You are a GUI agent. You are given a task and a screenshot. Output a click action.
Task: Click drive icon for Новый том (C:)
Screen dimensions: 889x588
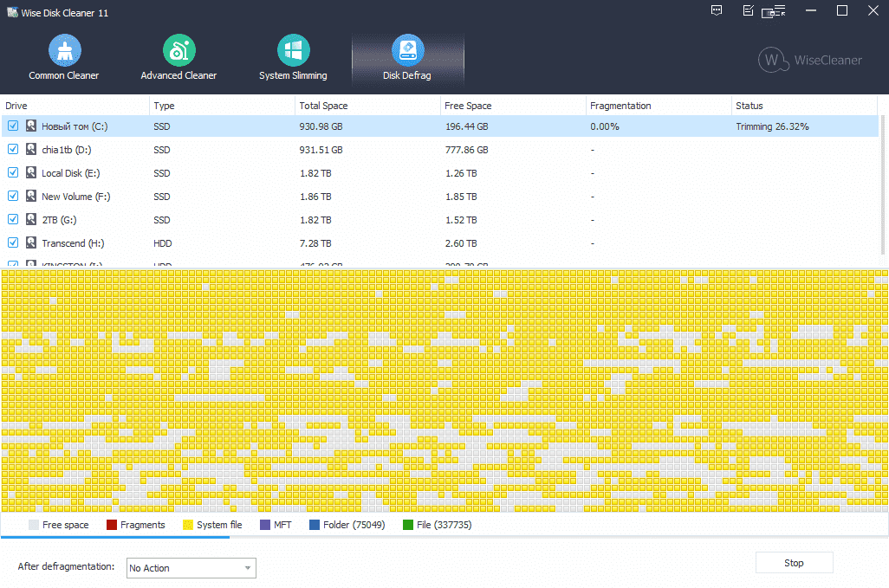(x=31, y=126)
